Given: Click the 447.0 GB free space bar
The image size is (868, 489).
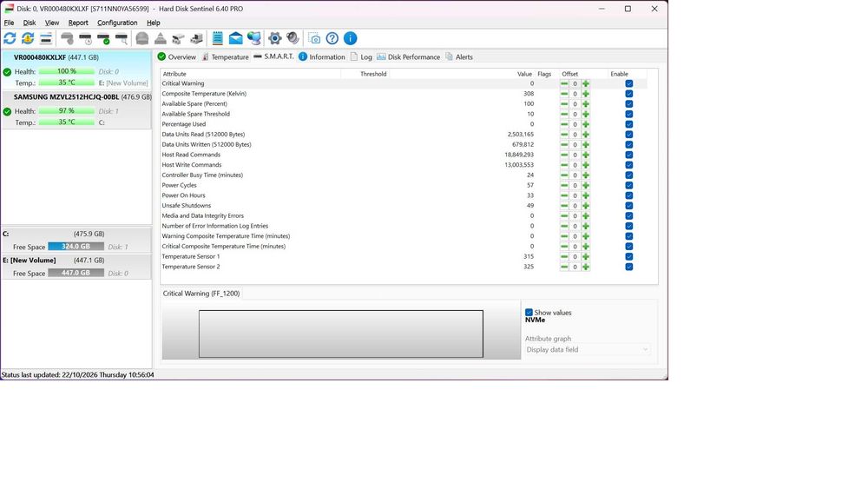Looking at the screenshot, I should (x=76, y=273).
